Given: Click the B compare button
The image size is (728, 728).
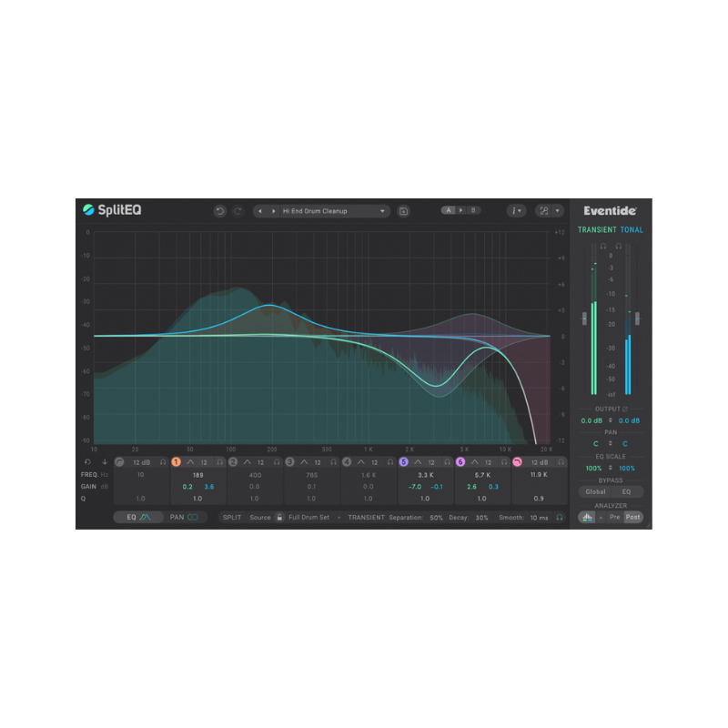Looking at the screenshot, I should point(473,210).
